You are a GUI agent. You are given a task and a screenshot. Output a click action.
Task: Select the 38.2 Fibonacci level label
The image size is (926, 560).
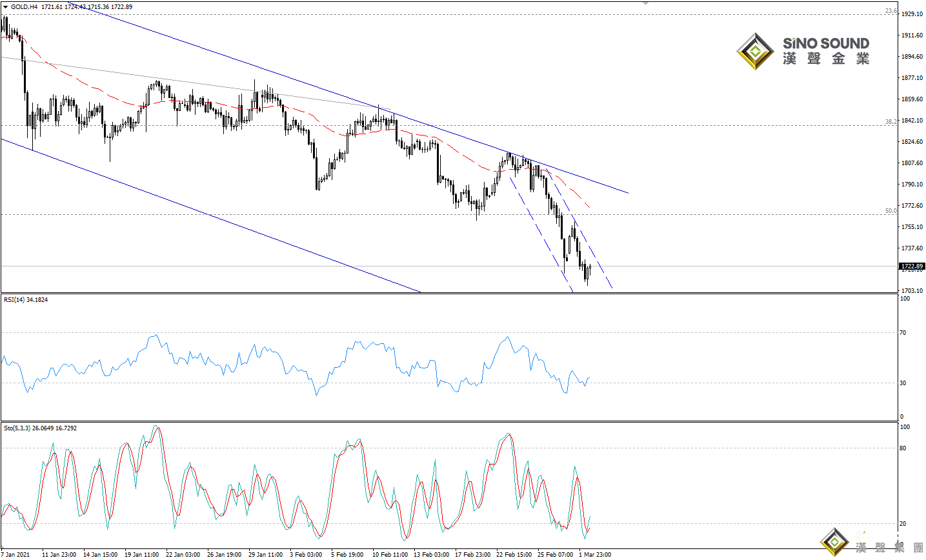[x=891, y=122]
